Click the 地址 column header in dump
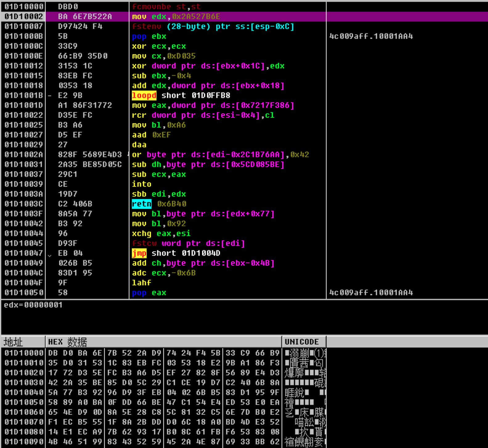This screenshot has height=448, width=488. 23,342
